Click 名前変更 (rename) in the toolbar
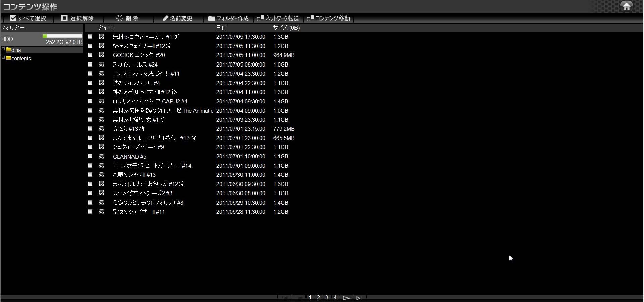Viewport: 644px width, 302px height. [x=177, y=18]
